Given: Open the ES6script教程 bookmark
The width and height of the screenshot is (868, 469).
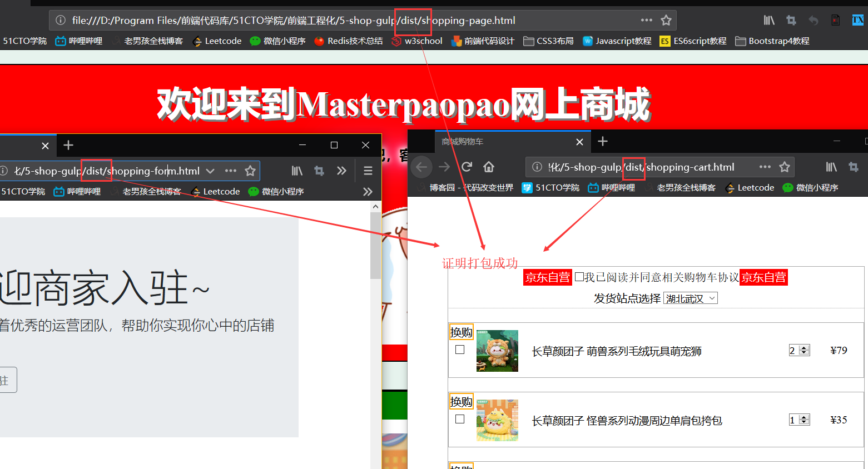Looking at the screenshot, I should tap(693, 41).
